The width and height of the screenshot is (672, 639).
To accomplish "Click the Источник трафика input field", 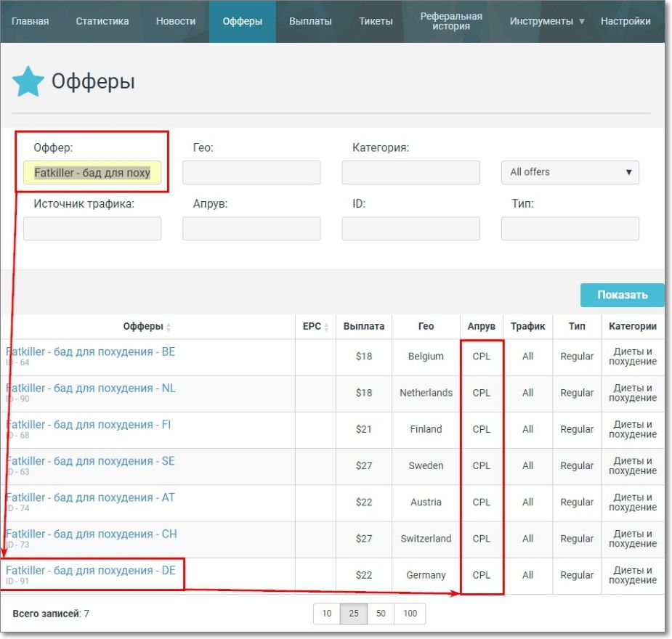I will coord(92,228).
